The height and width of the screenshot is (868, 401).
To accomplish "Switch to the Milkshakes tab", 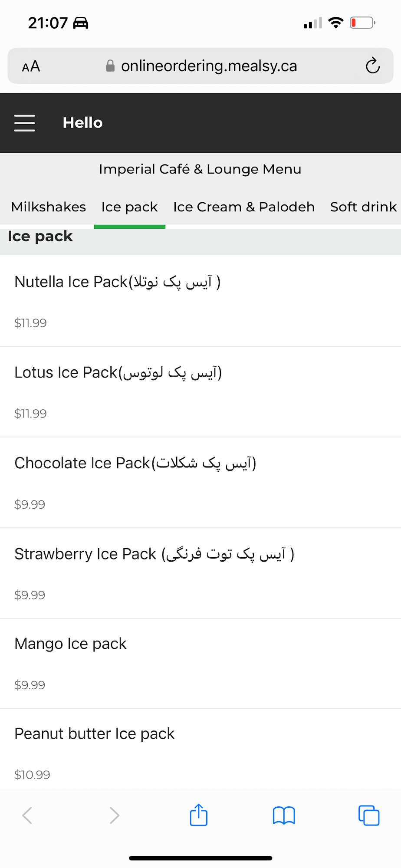I will tap(49, 207).
